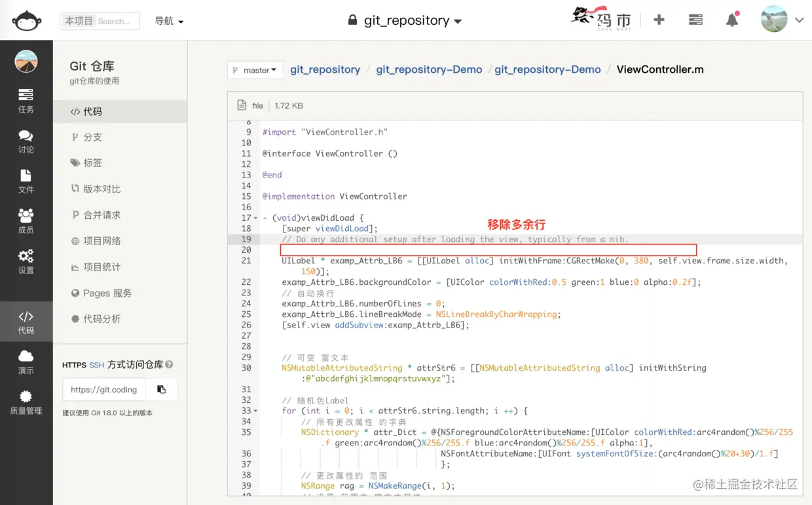The width and height of the screenshot is (812, 505).
Task: Open the 演示 cloud demo icon
Action: click(26, 362)
